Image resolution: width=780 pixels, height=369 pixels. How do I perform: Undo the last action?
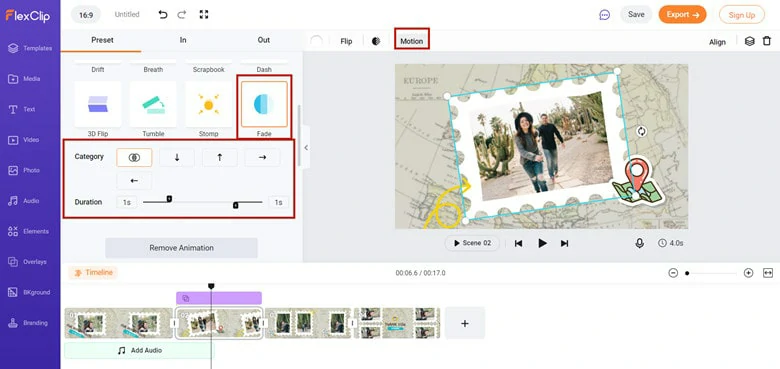coord(163,14)
